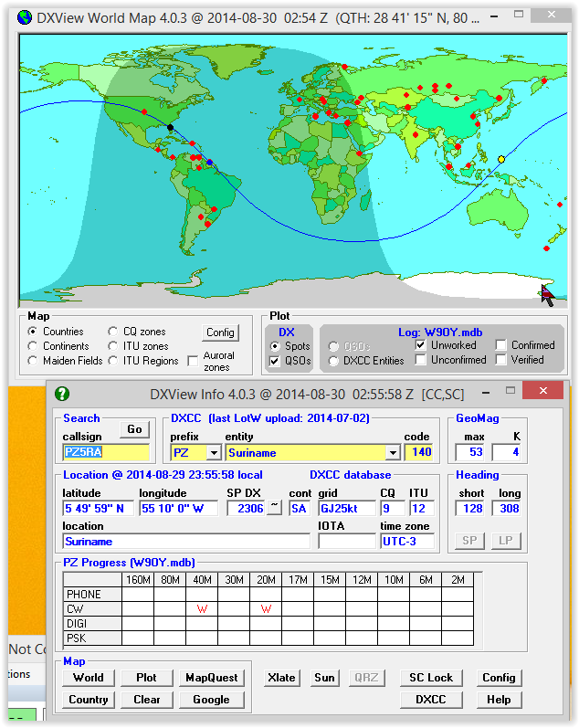The width and height of the screenshot is (579, 728).
Task: Click the GeoMag max value 53
Action: (x=471, y=452)
